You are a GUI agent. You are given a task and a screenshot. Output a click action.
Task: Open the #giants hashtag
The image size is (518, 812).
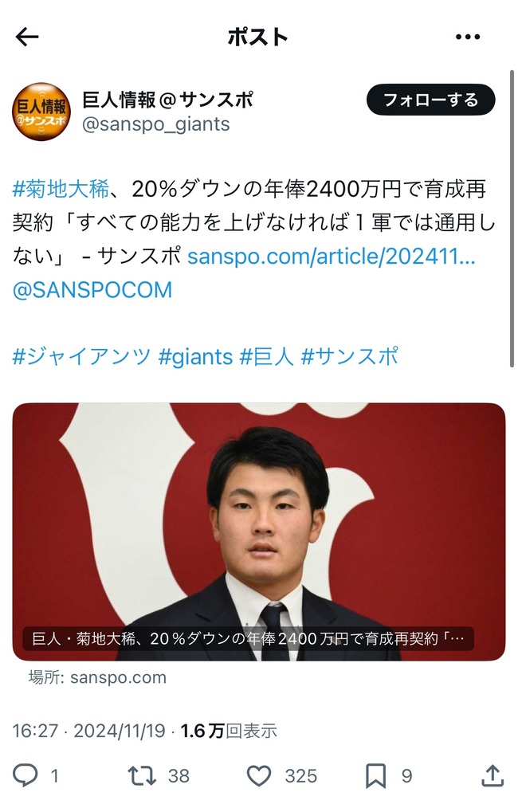click(x=195, y=357)
